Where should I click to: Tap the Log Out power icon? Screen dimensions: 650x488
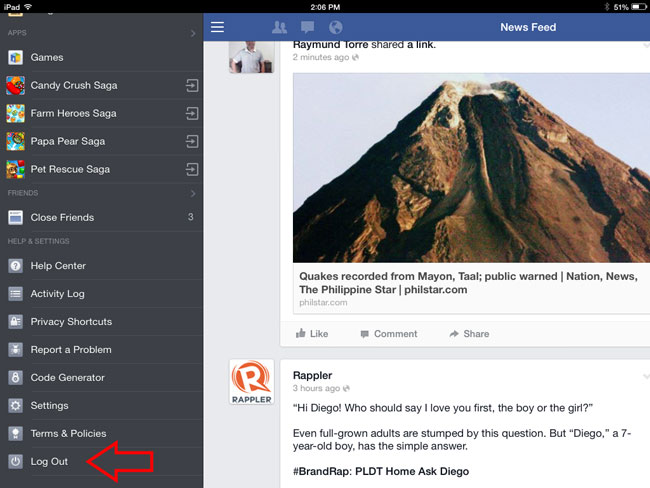[15, 461]
